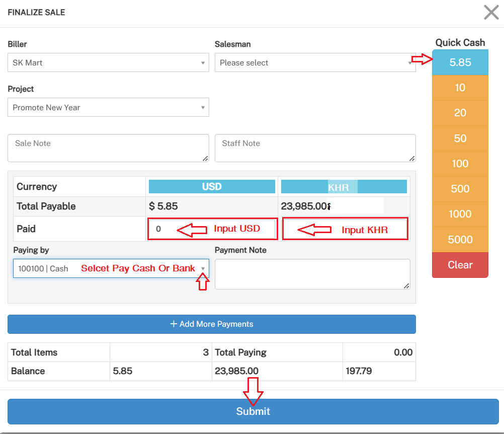Open the Biller dropdown showing SK Mart
504x434 pixels.
click(x=108, y=63)
